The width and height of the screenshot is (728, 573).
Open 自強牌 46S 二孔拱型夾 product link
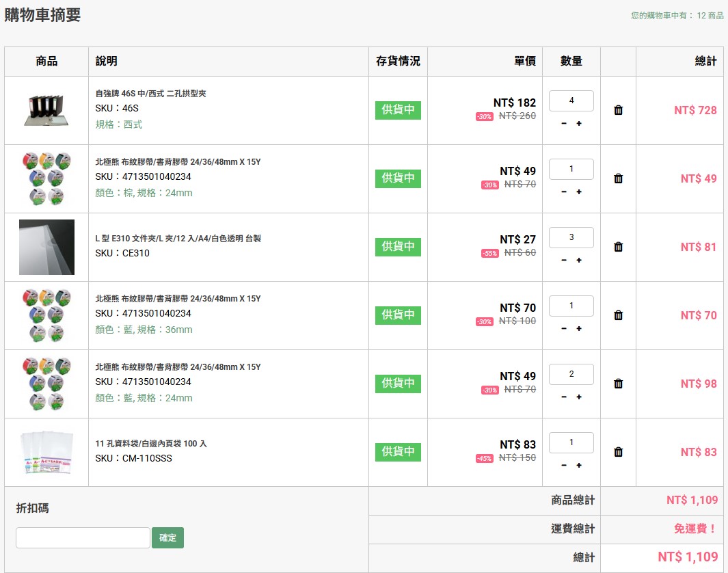click(150, 94)
